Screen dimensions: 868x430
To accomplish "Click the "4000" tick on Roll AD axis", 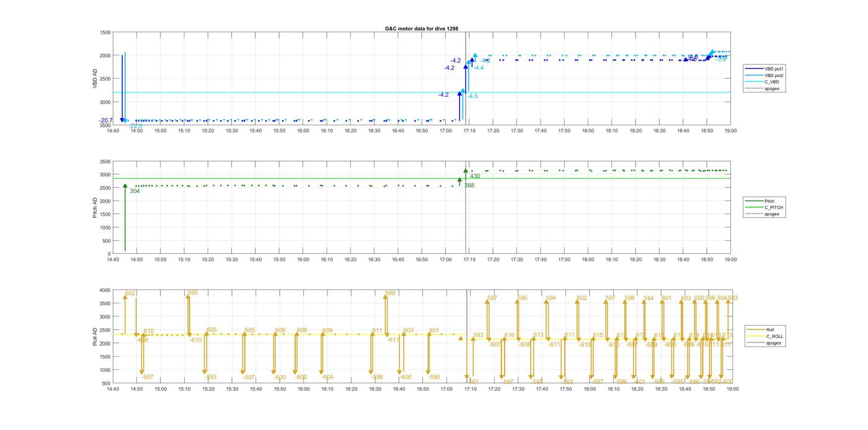I will click(x=105, y=290).
